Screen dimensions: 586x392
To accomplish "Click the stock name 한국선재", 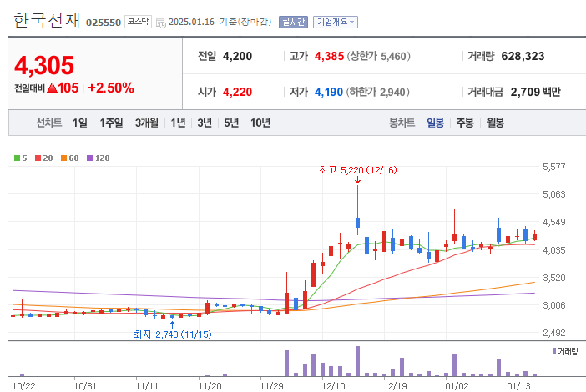I will coord(47,21).
